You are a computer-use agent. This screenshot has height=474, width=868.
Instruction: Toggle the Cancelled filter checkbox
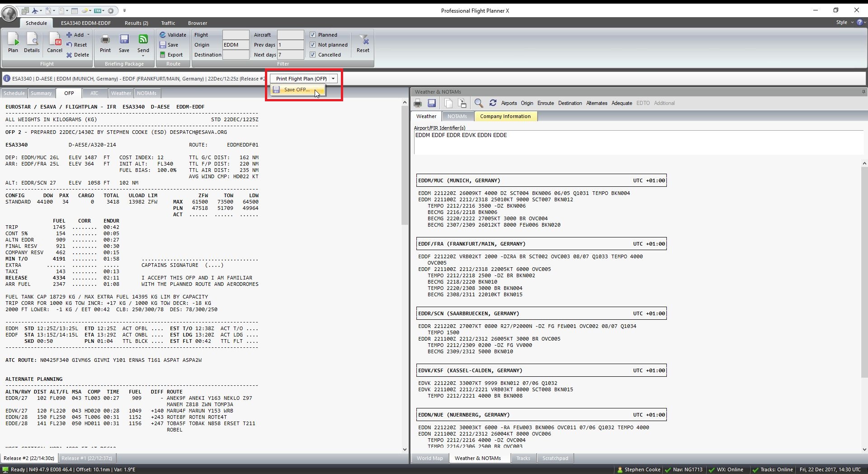click(312, 55)
